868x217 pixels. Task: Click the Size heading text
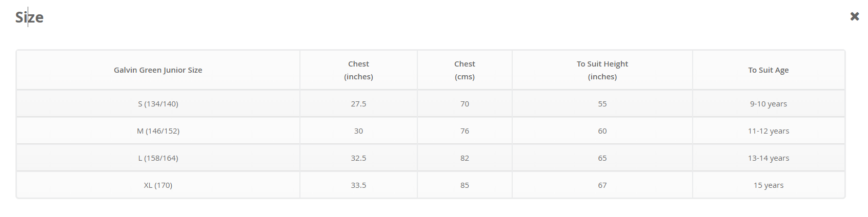coord(29,17)
